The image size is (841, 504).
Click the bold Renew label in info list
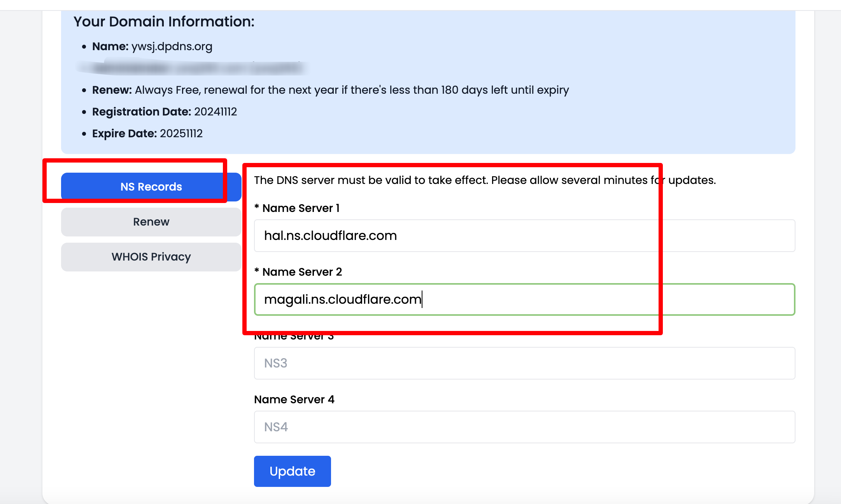[112, 90]
